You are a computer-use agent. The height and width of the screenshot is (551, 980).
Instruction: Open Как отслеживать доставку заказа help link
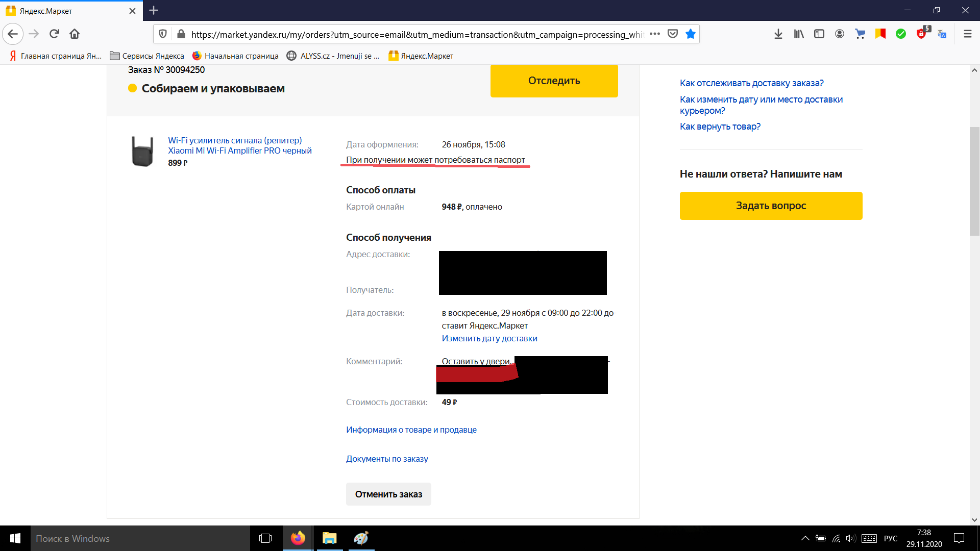click(x=751, y=83)
